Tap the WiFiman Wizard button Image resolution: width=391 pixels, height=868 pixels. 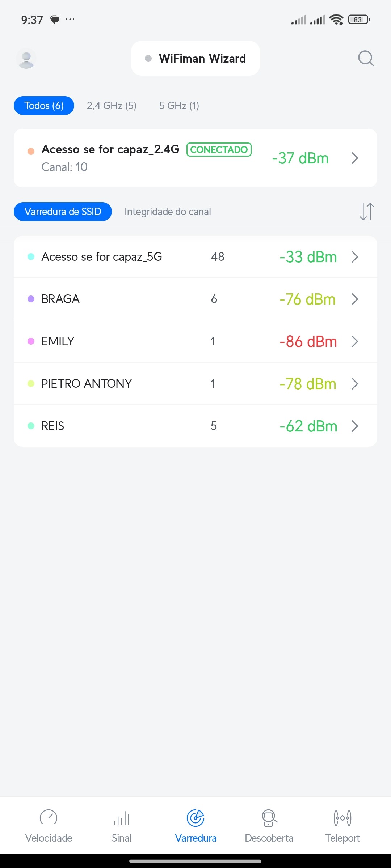pyautogui.click(x=195, y=58)
